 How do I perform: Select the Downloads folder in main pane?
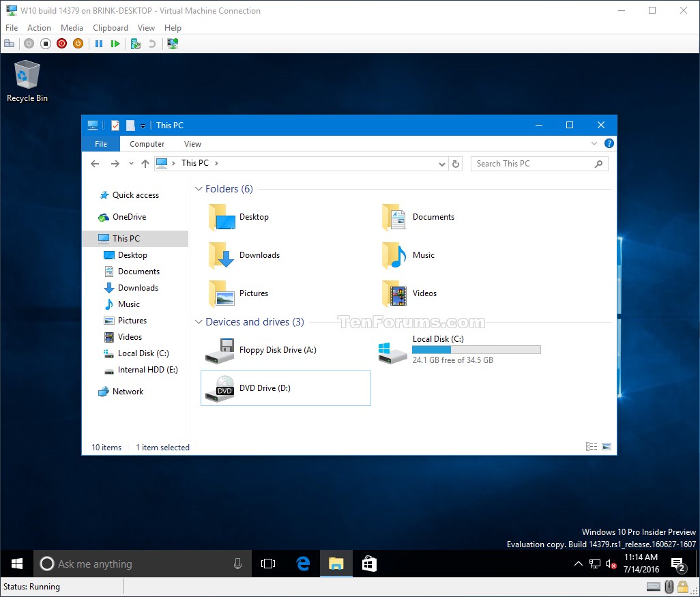(x=244, y=255)
